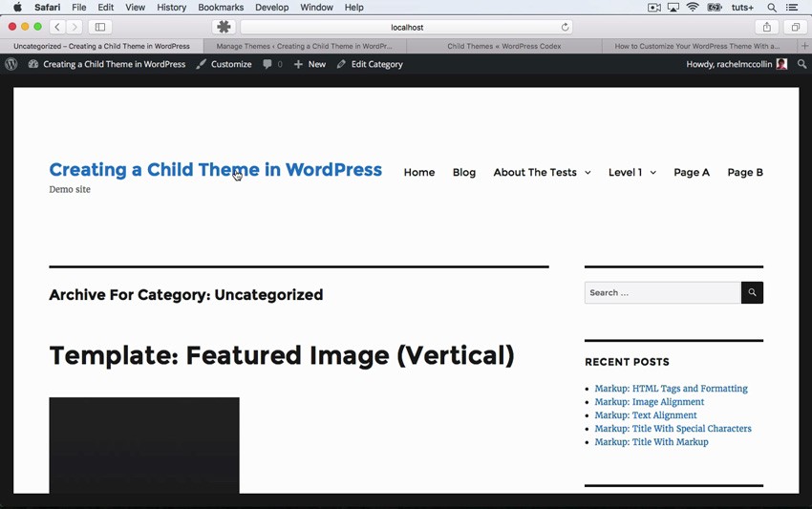Open Markup: Image Alignment post
The height and width of the screenshot is (509, 812).
coord(650,402)
